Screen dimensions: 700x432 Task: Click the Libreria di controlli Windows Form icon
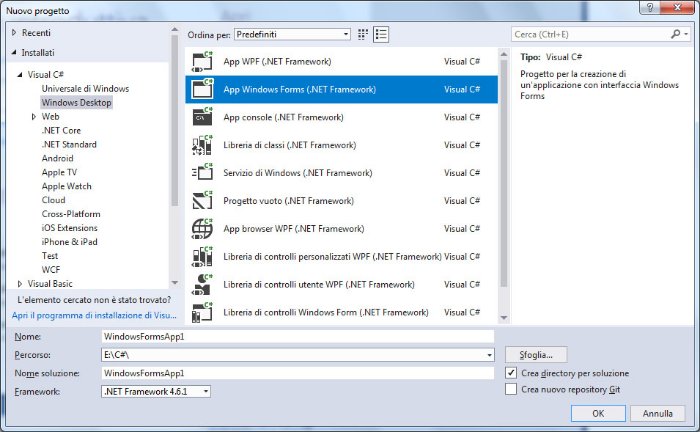pos(202,312)
